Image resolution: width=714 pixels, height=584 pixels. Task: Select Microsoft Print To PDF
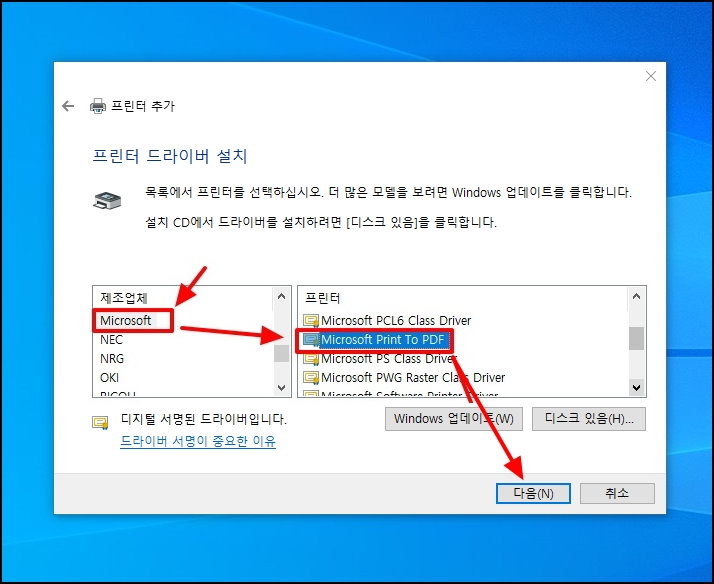click(x=382, y=340)
